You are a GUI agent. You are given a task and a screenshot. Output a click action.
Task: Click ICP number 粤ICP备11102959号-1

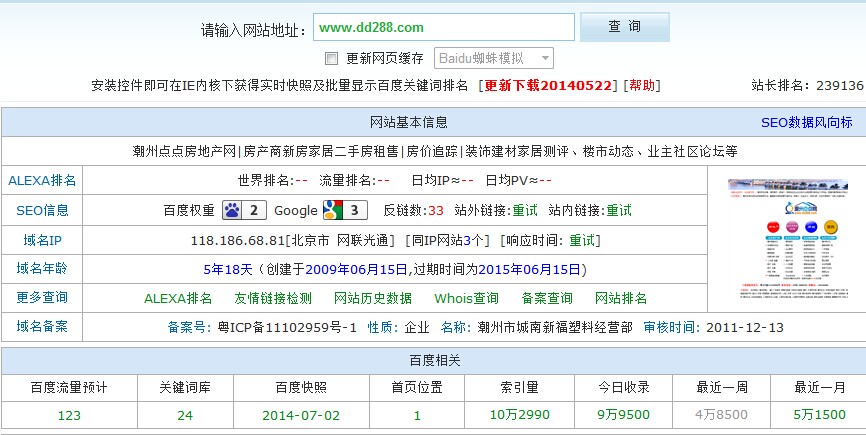coord(288,327)
